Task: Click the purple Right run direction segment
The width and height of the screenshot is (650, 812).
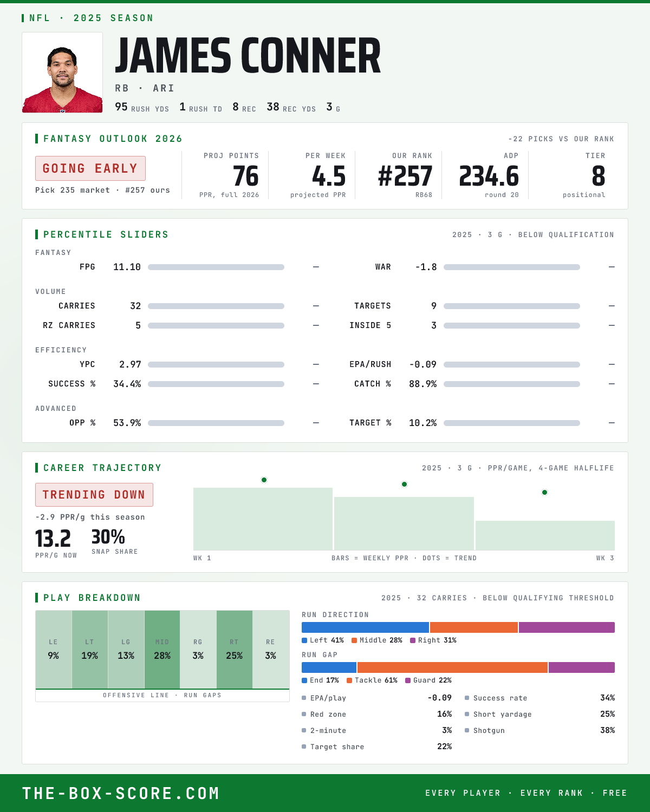Action: (x=567, y=627)
